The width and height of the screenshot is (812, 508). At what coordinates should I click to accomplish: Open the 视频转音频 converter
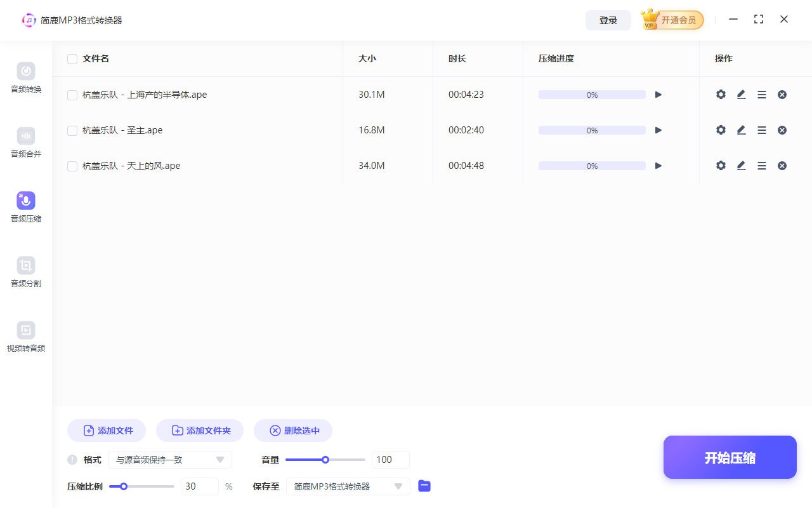click(25, 337)
